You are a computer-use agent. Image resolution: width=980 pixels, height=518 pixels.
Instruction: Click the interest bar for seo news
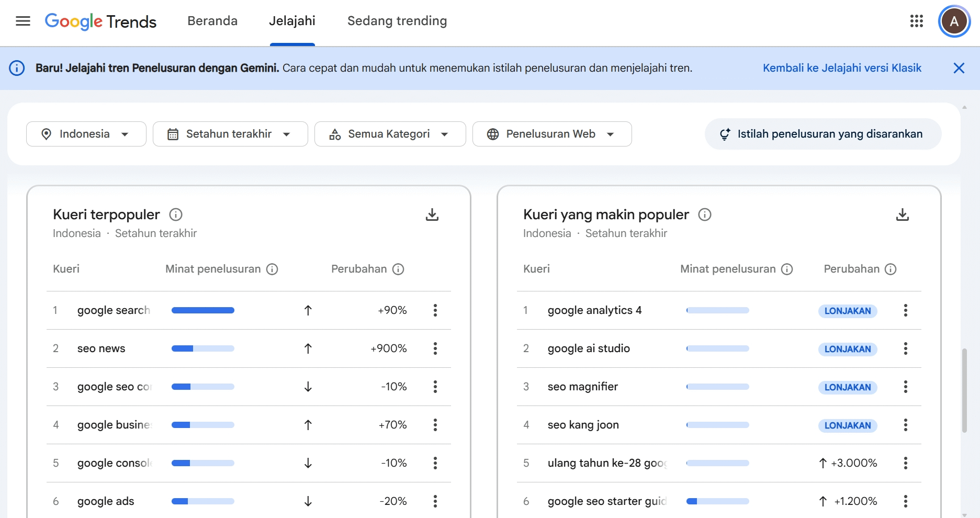click(x=203, y=348)
